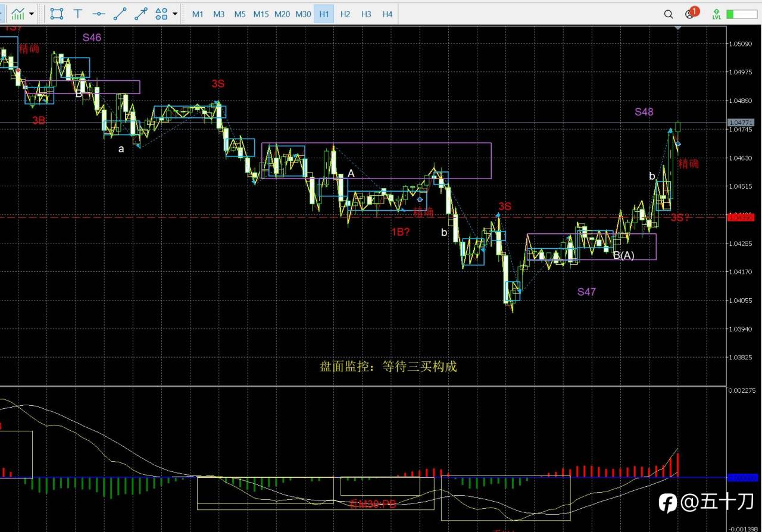Click the green LVL upgrade icon
The image size is (762, 532).
pyautogui.click(x=717, y=14)
